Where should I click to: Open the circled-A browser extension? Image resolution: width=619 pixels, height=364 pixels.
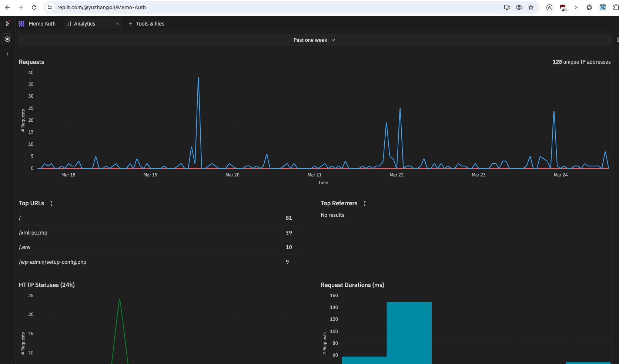pyautogui.click(x=549, y=7)
